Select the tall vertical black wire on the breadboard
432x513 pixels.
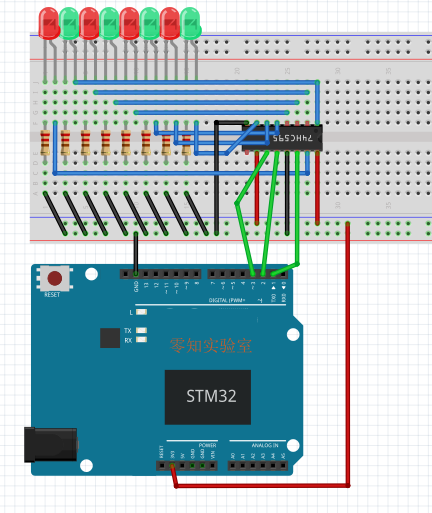[x=217, y=178]
